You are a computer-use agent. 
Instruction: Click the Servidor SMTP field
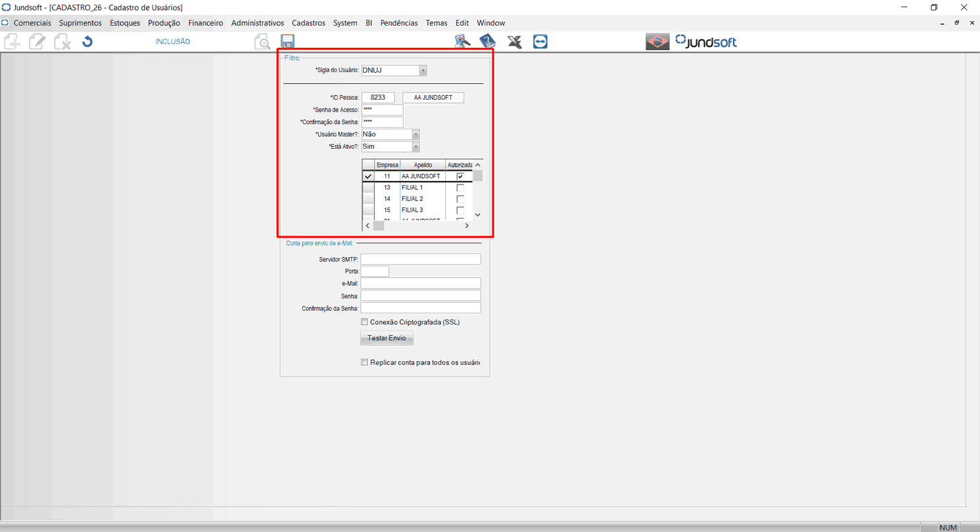tap(421, 259)
